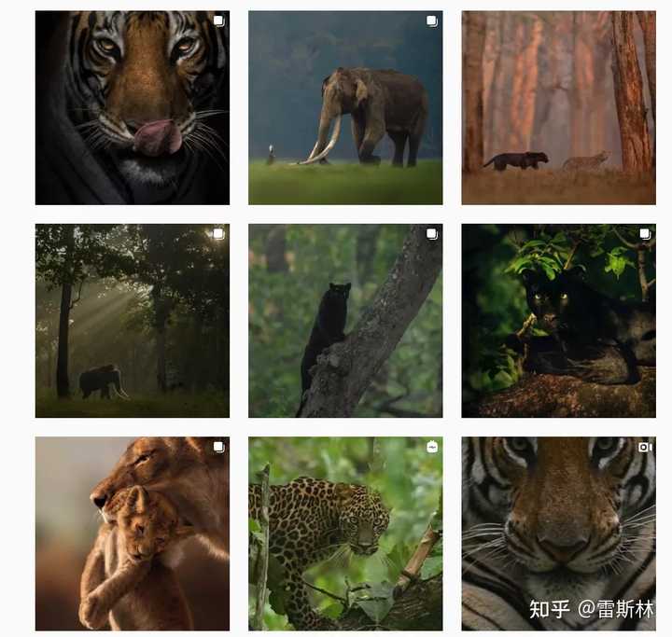Click the carousel icon on tiger licking photo
Image resolution: width=672 pixels, height=637 pixels.
[218, 21]
